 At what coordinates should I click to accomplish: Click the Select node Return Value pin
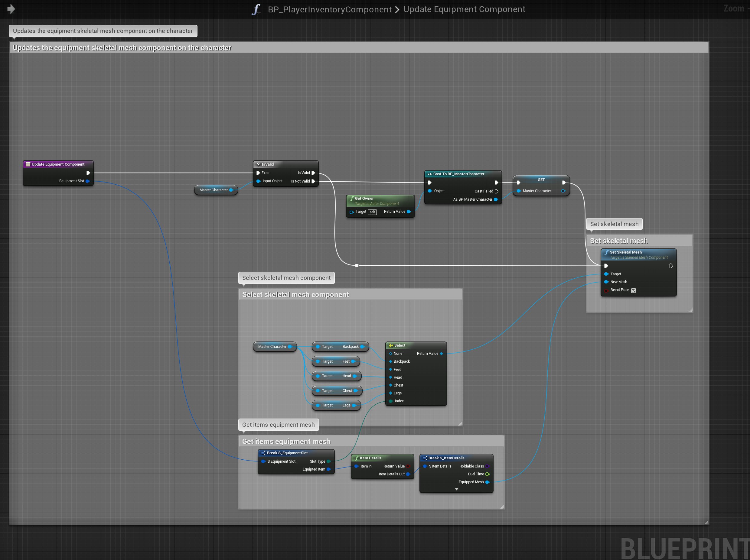click(x=442, y=354)
